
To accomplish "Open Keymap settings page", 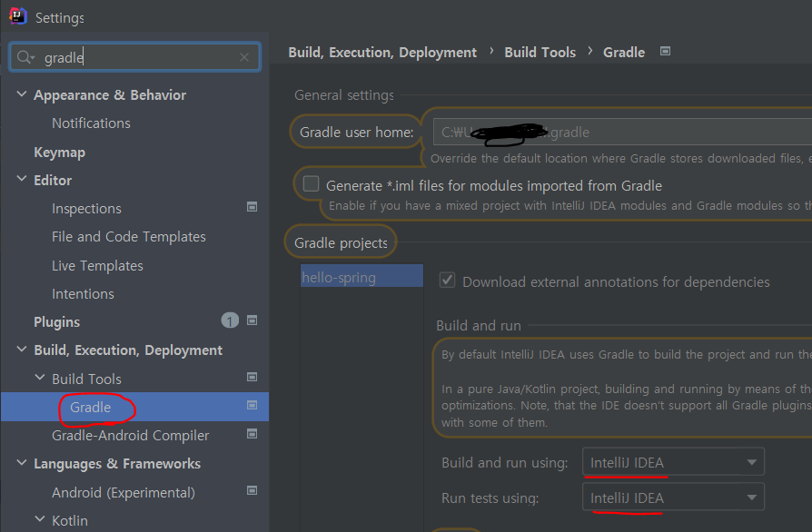I will coord(60,153).
